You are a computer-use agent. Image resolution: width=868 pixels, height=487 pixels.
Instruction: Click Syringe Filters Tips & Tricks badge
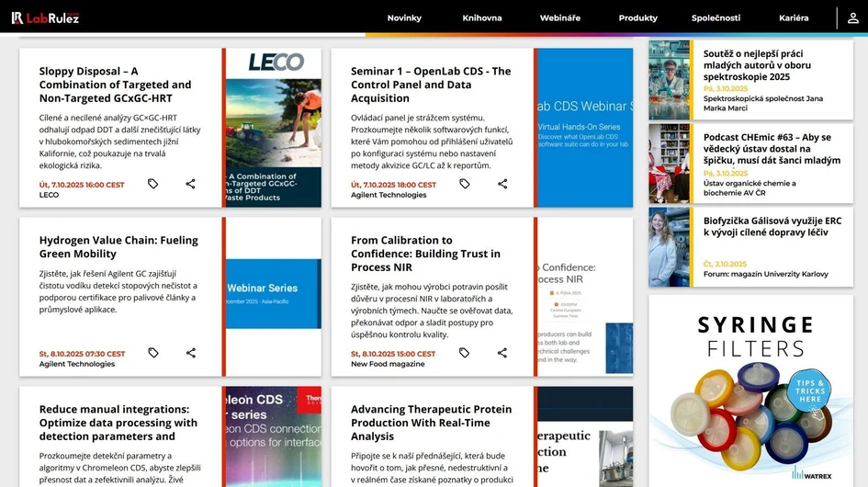[810, 391]
